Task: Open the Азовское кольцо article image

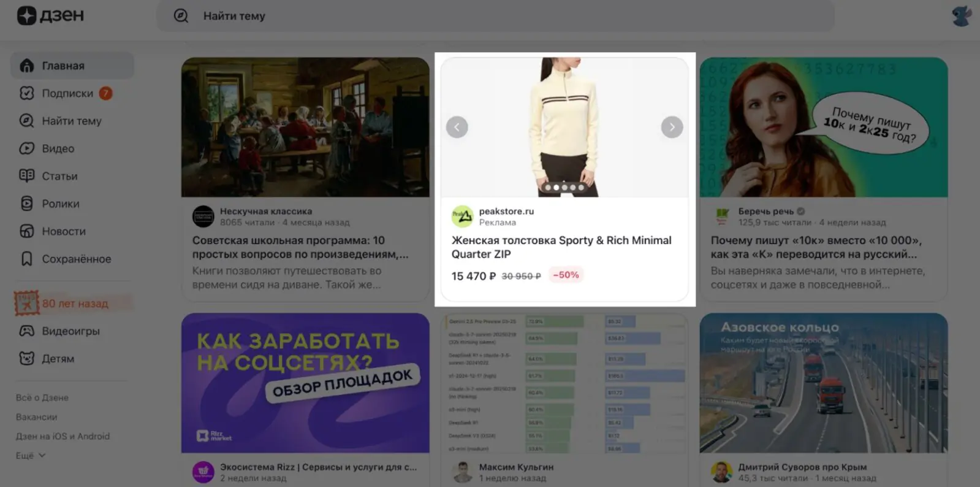Action: coord(824,383)
